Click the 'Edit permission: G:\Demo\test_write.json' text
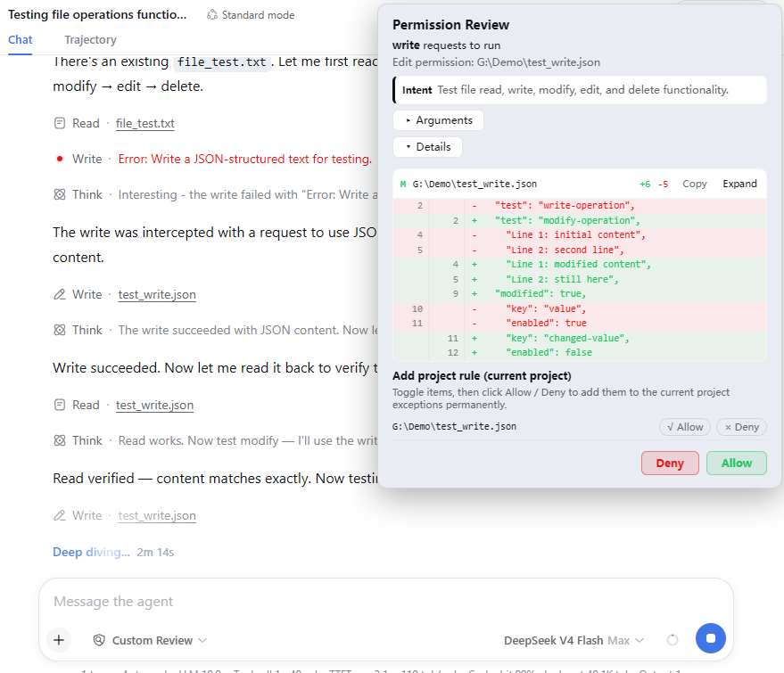Image resolution: width=784 pixels, height=673 pixels. click(496, 62)
